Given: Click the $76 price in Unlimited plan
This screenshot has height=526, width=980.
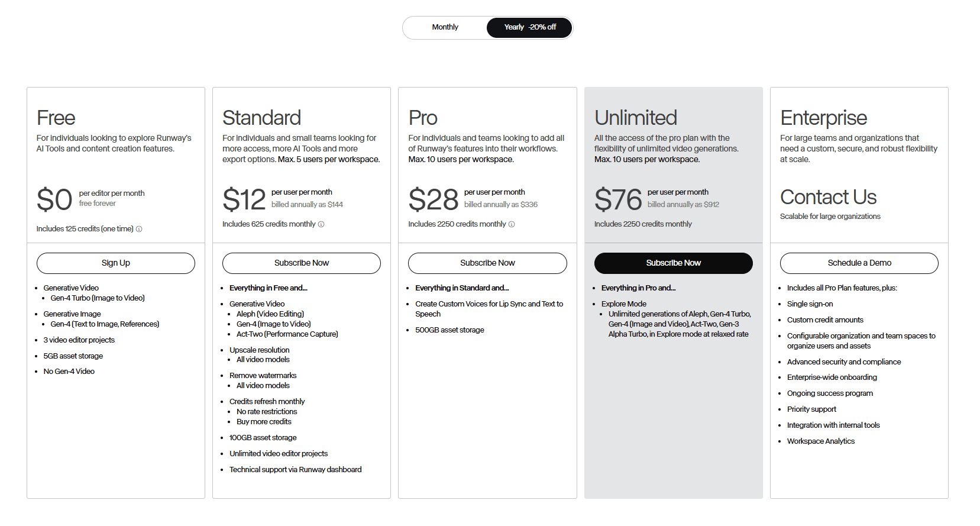Looking at the screenshot, I should coord(617,199).
